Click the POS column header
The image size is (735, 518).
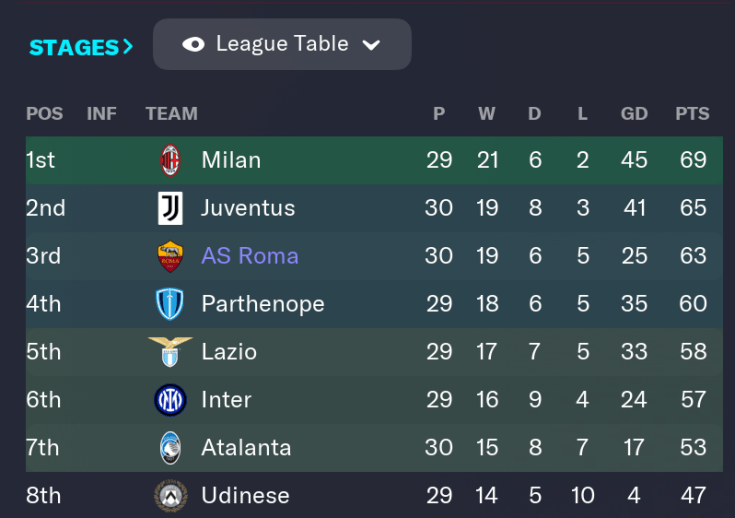point(44,114)
